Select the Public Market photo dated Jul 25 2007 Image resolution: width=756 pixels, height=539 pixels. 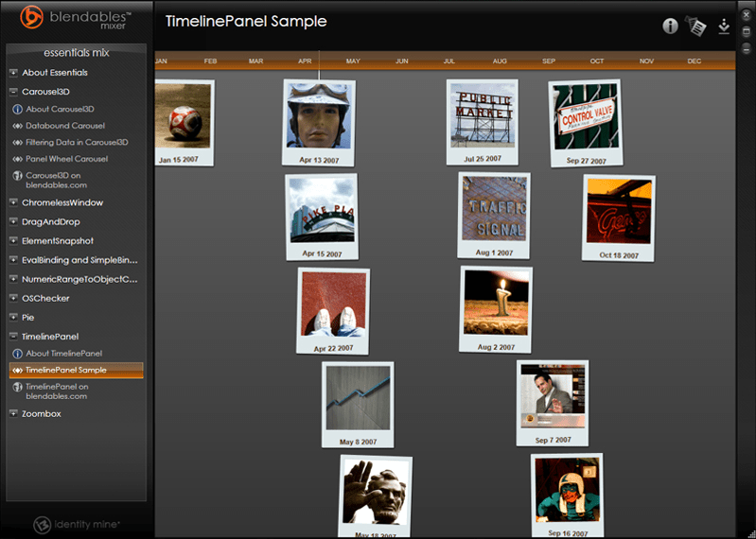pyautogui.click(x=483, y=116)
